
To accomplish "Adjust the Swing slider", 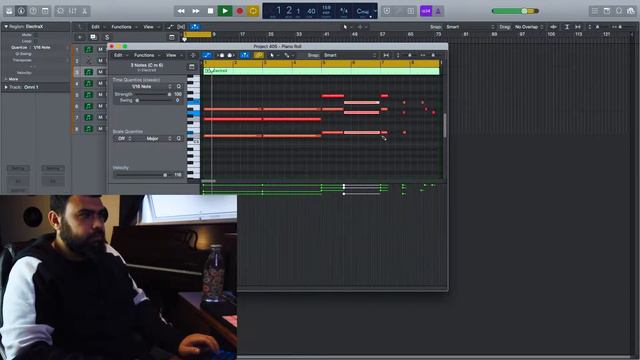I will [x=153, y=100].
